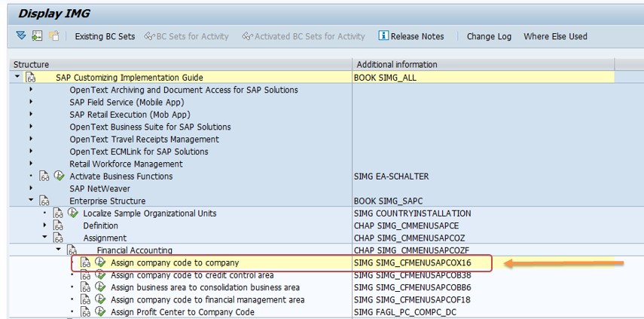Open documentation icon for Assign company code to credit control area
The image size is (644, 319).
point(85,275)
